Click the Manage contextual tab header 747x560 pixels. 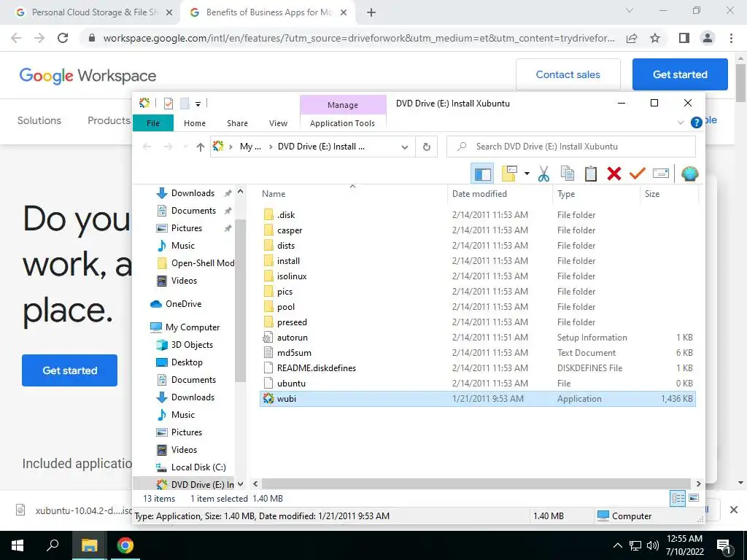[343, 105]
